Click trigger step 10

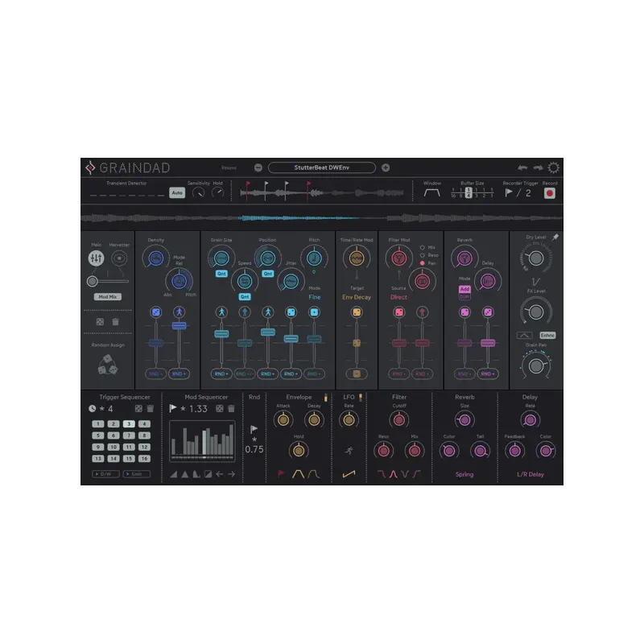(114, 447)
